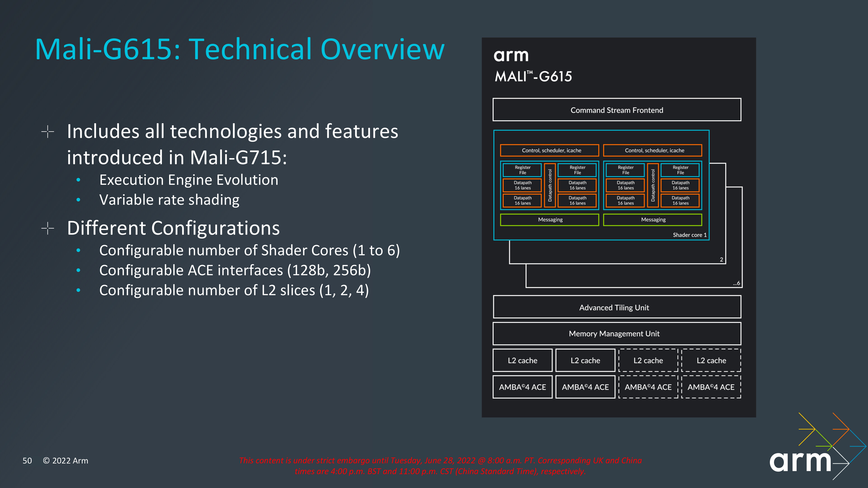Viewport: 868px width, 488px height.
Task: Click the MALI-G615 diagram title
Action: point(533,76)
